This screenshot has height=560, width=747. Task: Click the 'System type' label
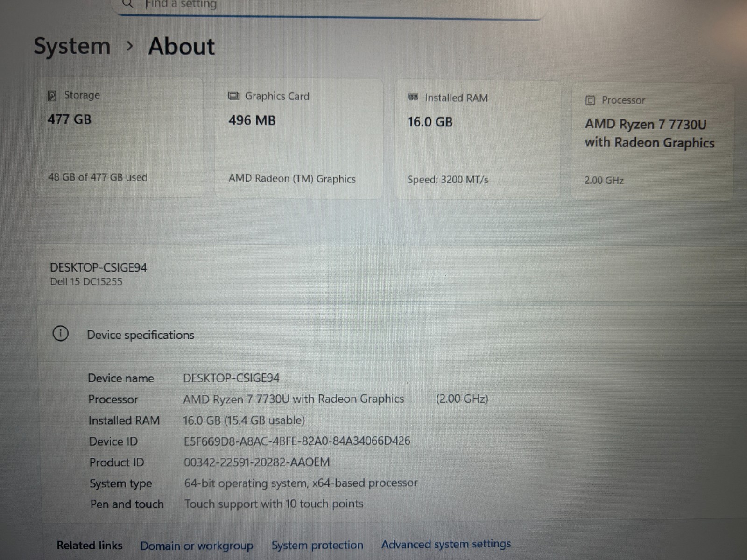click(121, 483)
